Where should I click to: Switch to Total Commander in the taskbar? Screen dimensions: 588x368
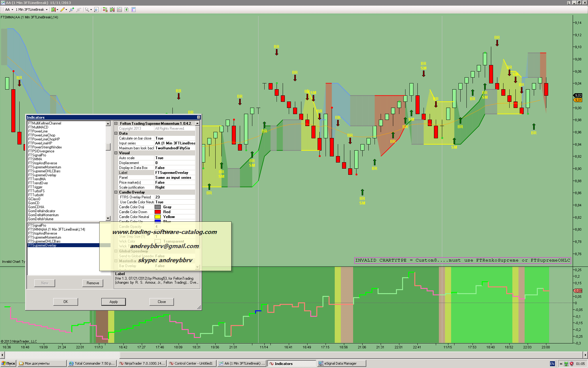tap(92, 363)
